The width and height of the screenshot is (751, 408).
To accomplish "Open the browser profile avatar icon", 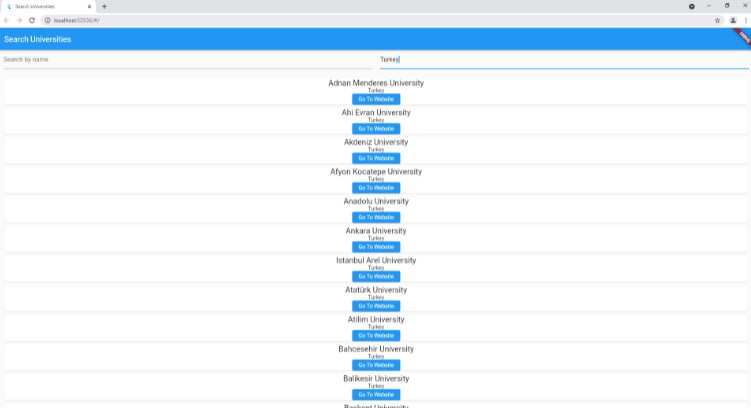I will coord(733,20).
